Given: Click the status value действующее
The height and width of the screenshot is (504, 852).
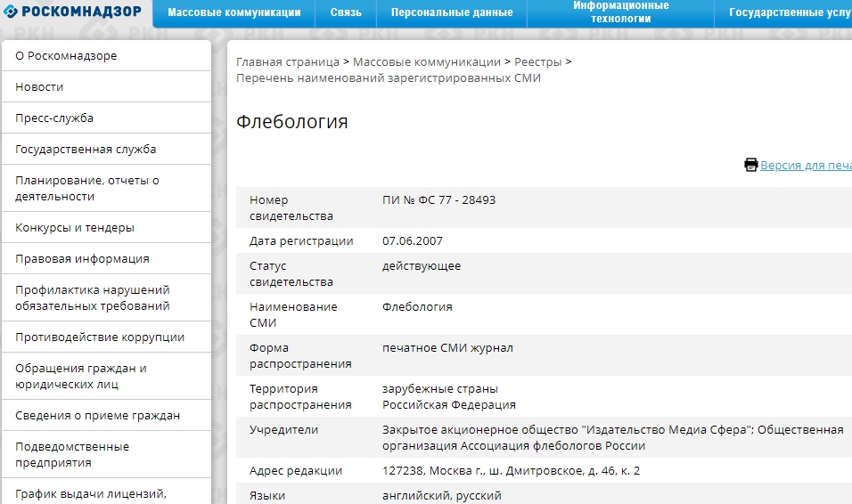Looking at the screenshot, I should tap(422, 266).
